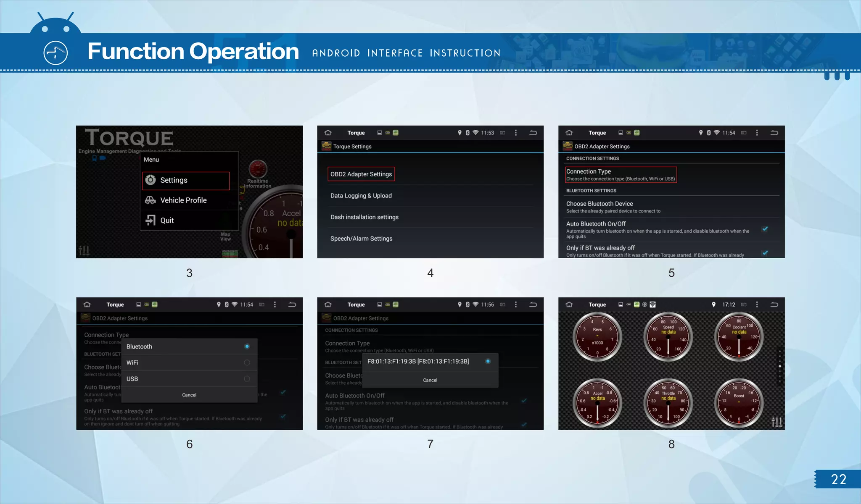
Task: Open Vehicle Profile in screenshot 3 menu
Action: coord(189,200)
